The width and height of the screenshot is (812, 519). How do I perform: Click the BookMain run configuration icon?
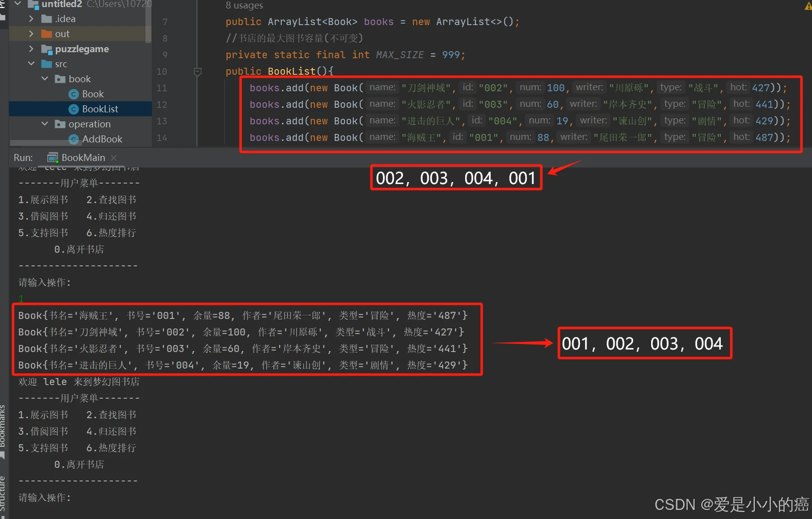point(52,157)
